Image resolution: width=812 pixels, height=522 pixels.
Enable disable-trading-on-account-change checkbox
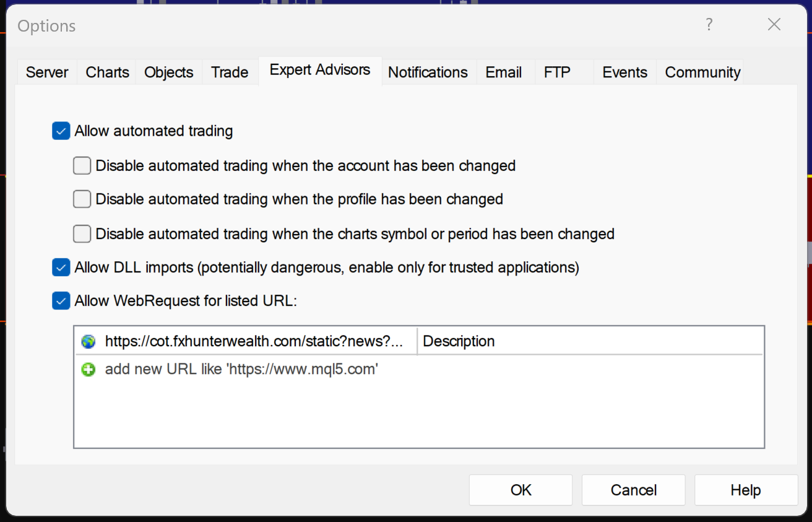click(82, 166)
